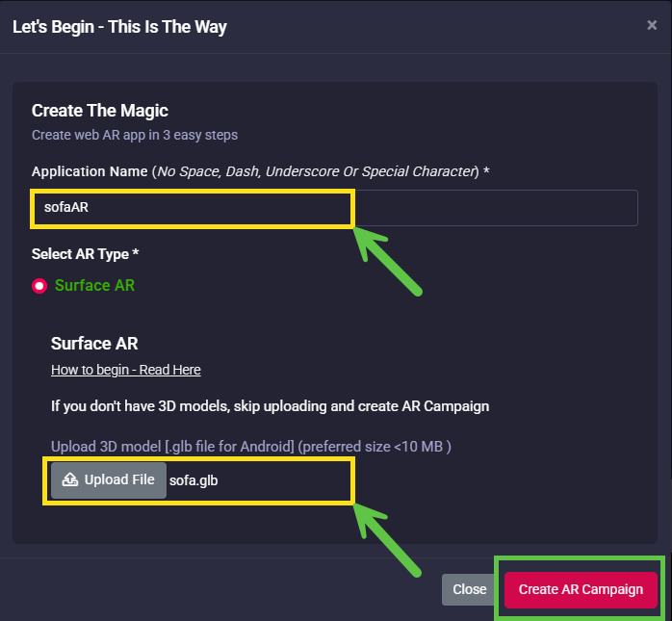The width and height of the screenshot is (672, 621).
Task: Select the Surface AR radio button
Action: 39,286
